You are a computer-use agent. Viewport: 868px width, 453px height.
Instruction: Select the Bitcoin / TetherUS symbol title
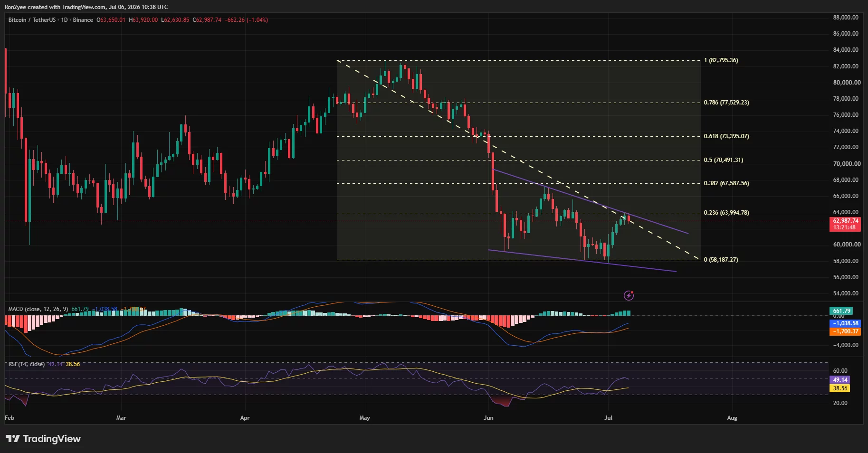pos(32,20)
